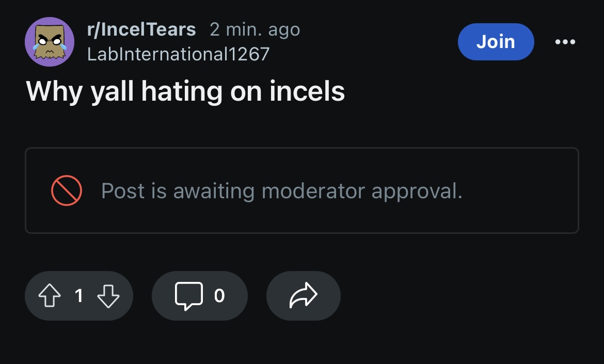Click the word "Join" on the blue button

[x=496, y=42]
